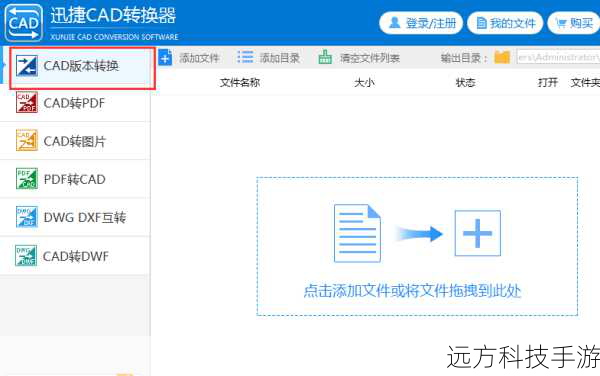This screenshot has height=376, width=600.
Task: Open 我的文件 my files
Action: [x=505, y=23]
